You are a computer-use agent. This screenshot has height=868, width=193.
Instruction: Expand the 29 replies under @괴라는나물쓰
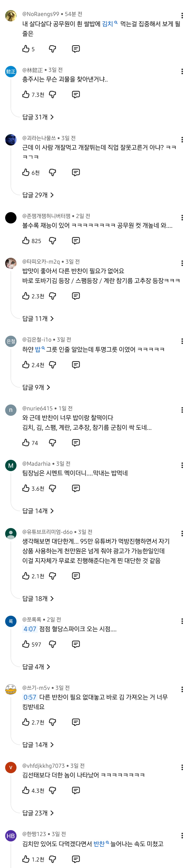pyautogui.click(x=38, y=195)
